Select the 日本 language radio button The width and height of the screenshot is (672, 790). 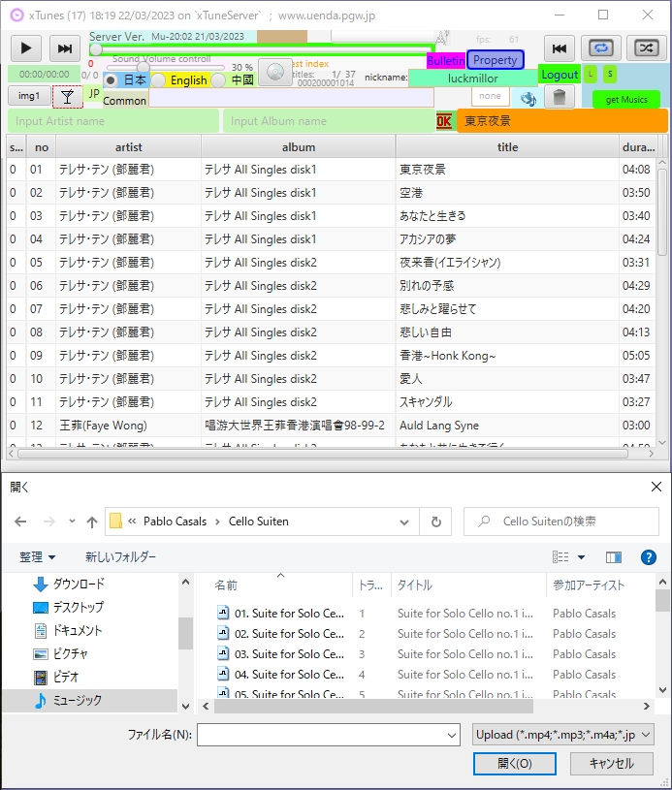[112, 80]
